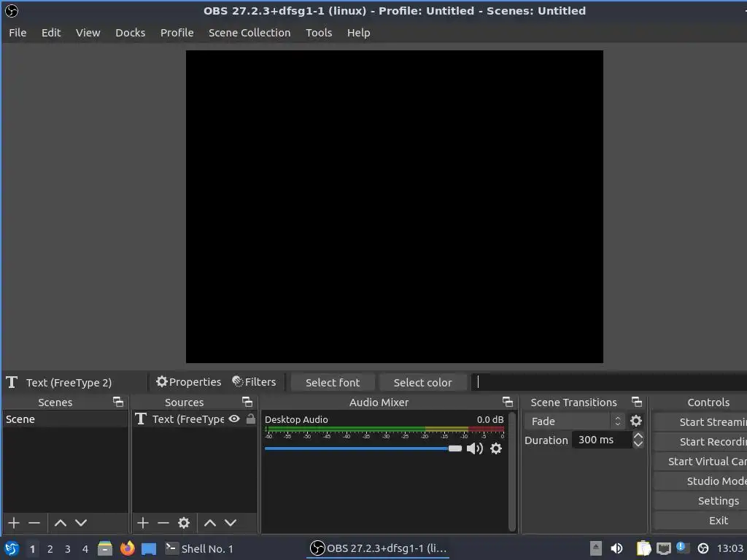The image size is (747, 560).
Task: Remove the selected source with minus icon
Action: point(163,523)
